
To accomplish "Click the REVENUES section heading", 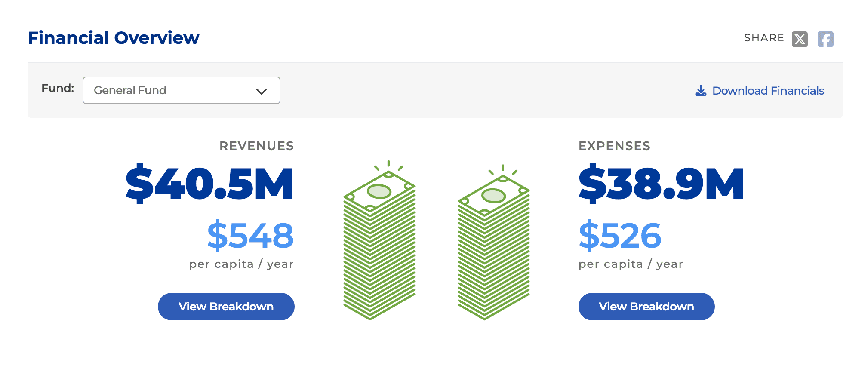I will pos(256,146).
